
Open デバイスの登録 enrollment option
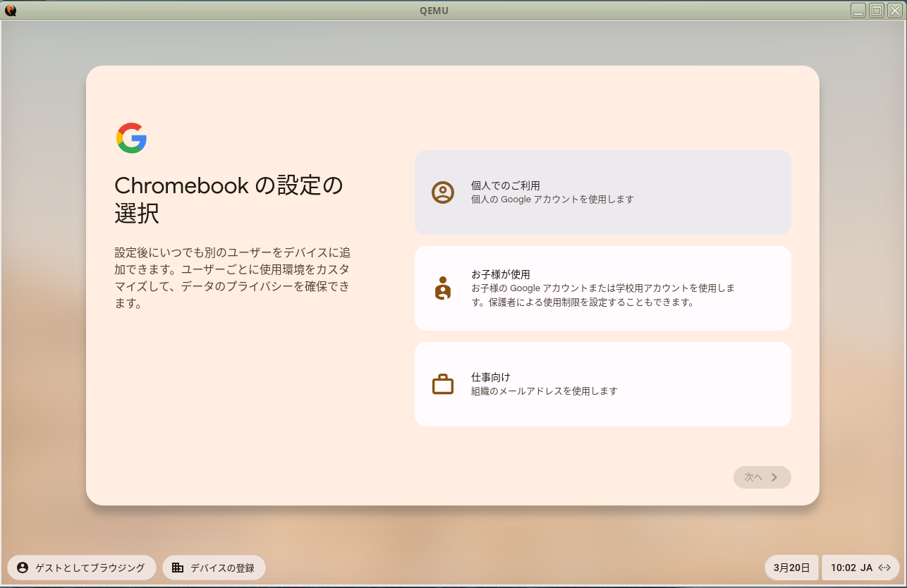click(214, 568)
